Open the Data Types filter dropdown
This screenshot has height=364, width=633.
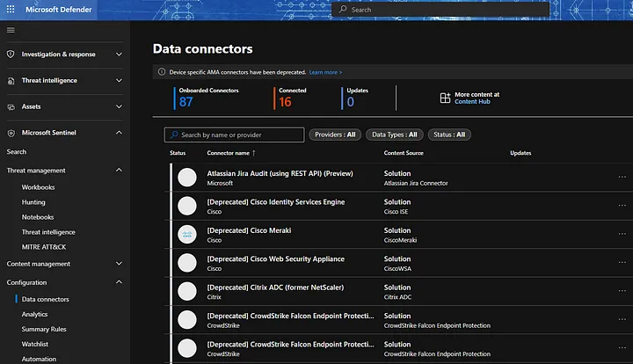(395, 135)
